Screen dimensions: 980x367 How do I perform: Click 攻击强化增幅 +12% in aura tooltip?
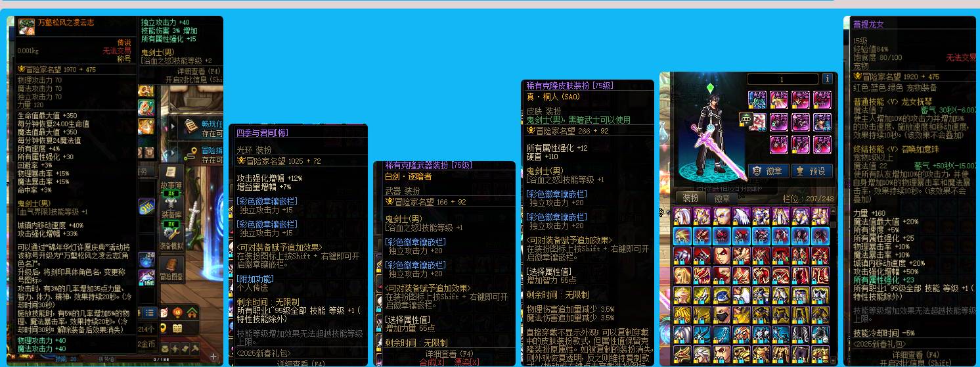pyautogui.click(x=270, y=178)
